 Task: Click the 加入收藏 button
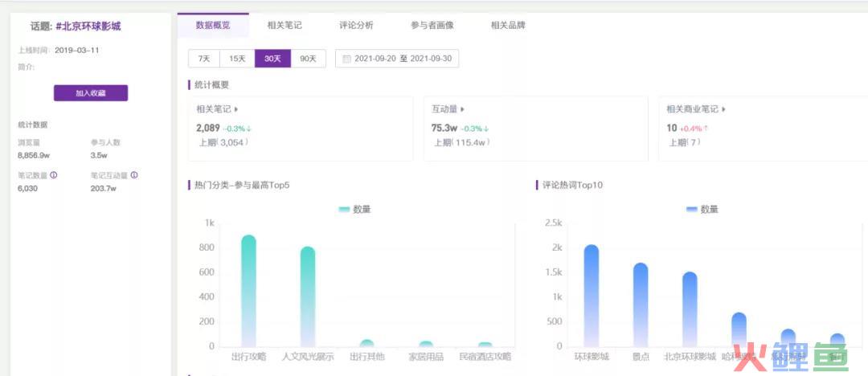coord(91,93)
